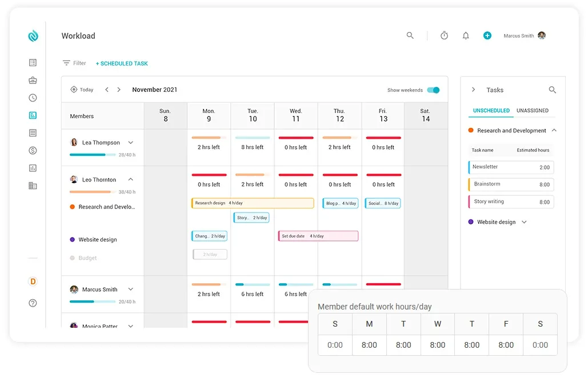
Task: Go to next week arrow
Action: [x=119, y=90]
